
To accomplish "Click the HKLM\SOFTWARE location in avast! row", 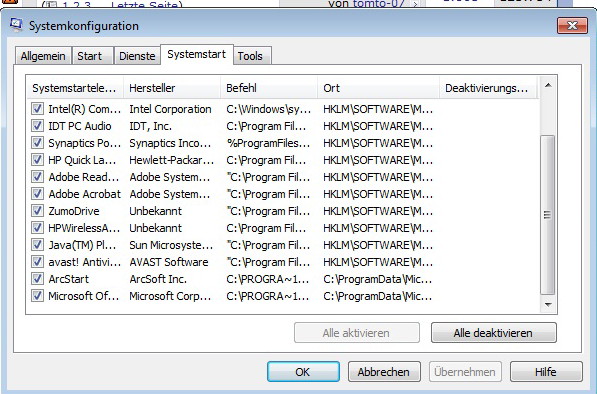I will [378, 262].
